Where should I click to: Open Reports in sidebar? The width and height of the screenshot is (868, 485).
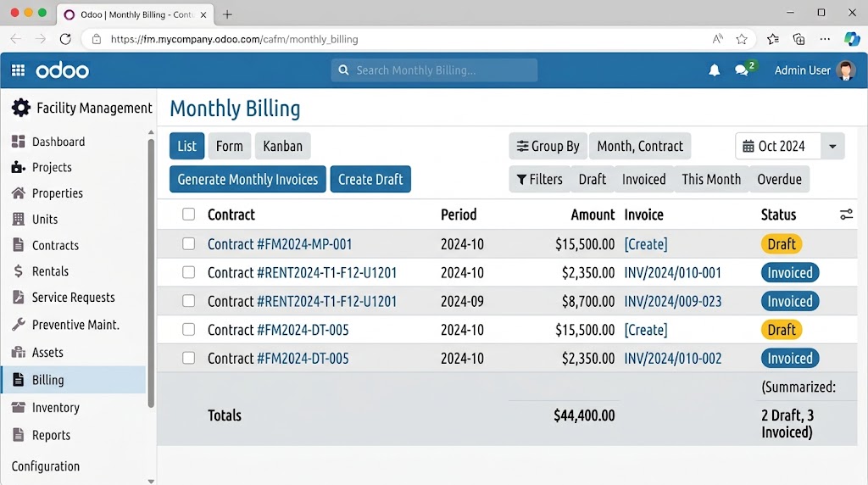[51, 435]
